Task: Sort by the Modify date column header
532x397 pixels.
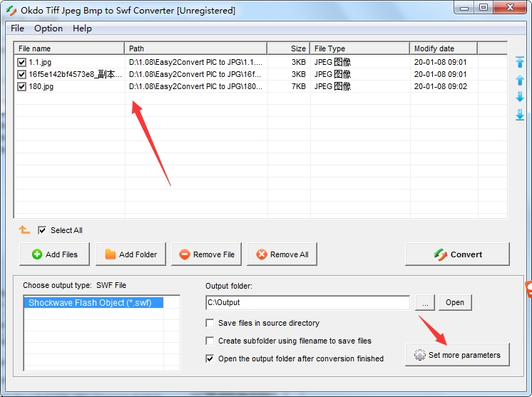Action: pyautogui.click(x=444, y=48)
